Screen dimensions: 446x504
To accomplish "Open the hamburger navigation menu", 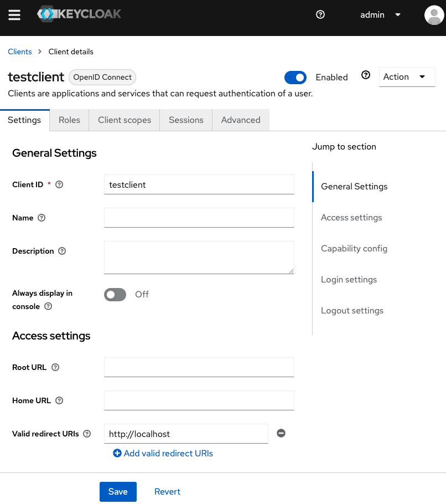I will tap(14, 15).
